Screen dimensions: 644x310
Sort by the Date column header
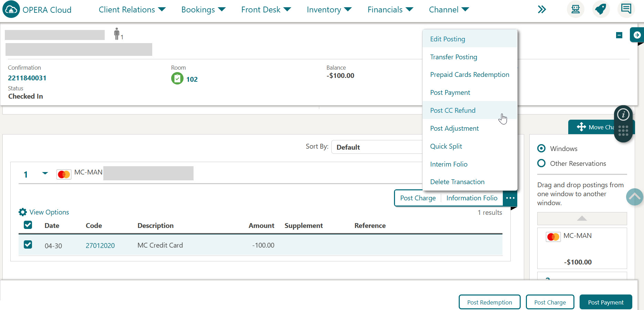(52, 226)
